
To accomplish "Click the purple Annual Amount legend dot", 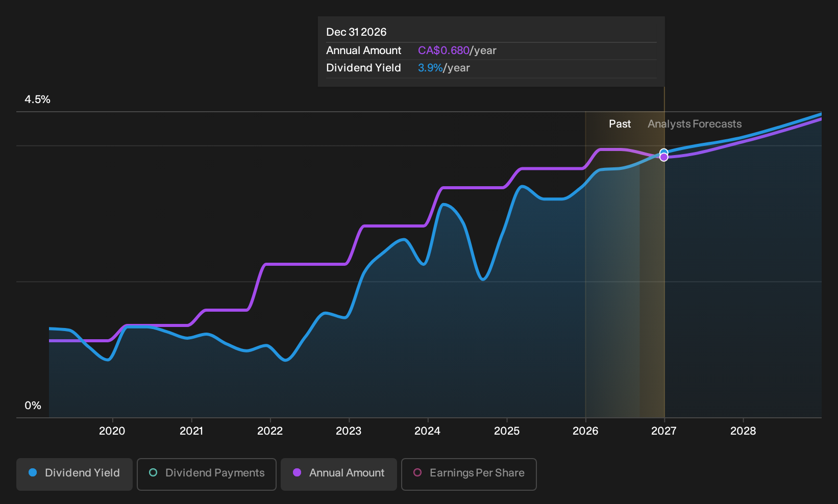I will [x=297, y=473].
